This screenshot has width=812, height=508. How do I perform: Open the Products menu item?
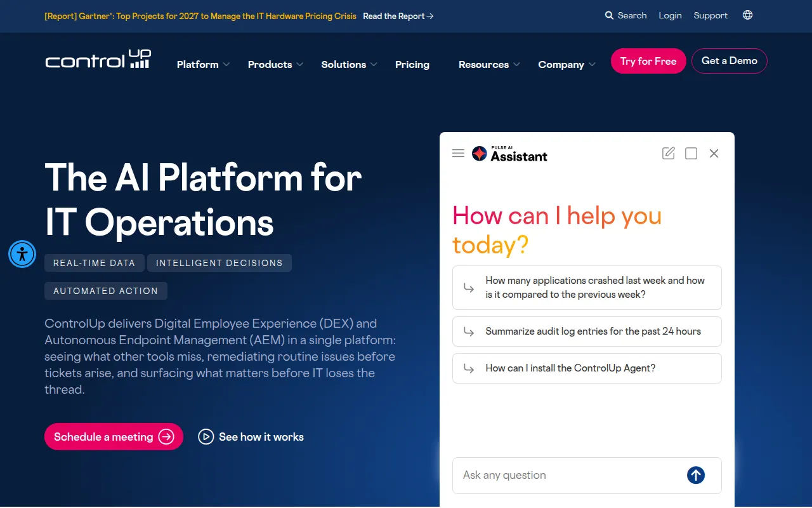click(x=270, y=65)
